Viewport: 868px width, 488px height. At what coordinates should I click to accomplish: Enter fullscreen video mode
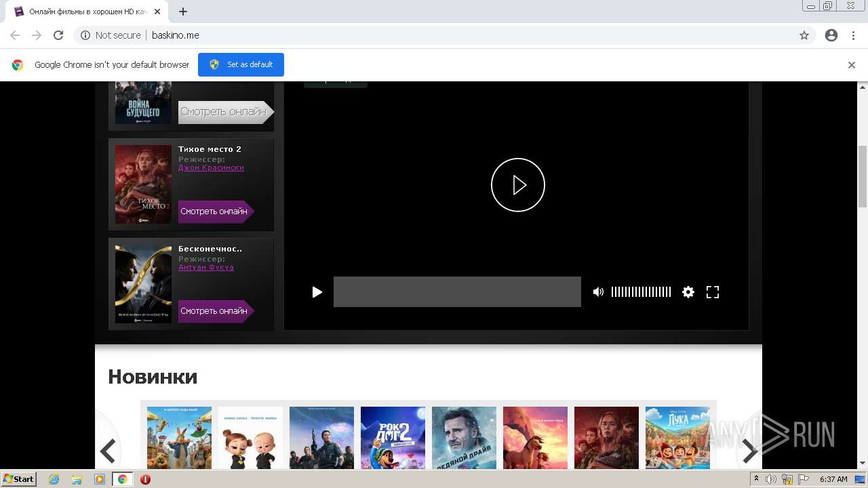click(x=713, y=292)
